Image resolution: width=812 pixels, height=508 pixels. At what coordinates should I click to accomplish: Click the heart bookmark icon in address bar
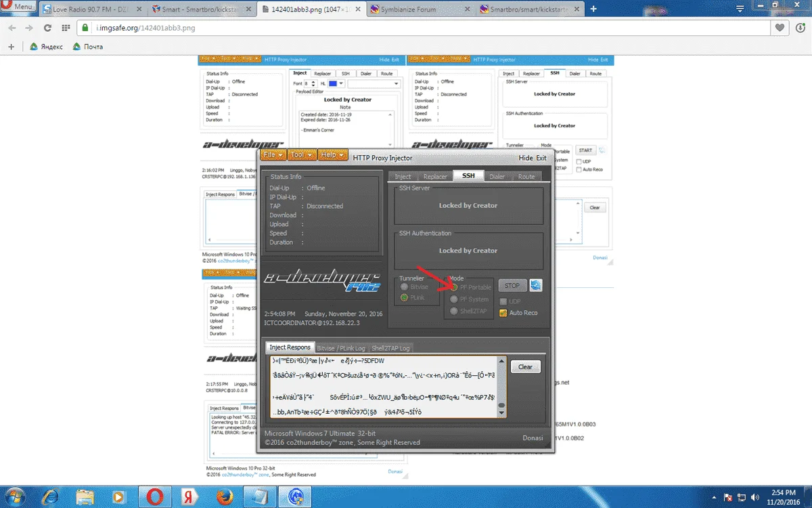pyautogui.click(x=780, y=28)
